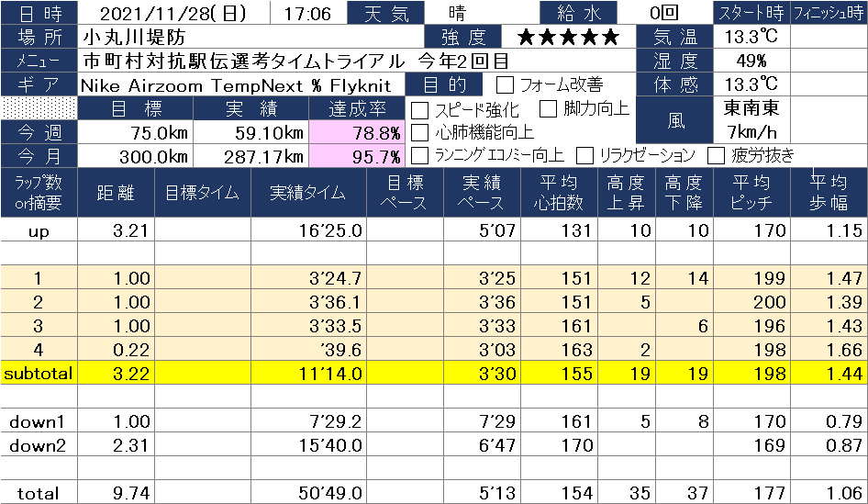Select the empty フィニッシュ時 temperature cell
868x504 pixels.
click(829, 38)
